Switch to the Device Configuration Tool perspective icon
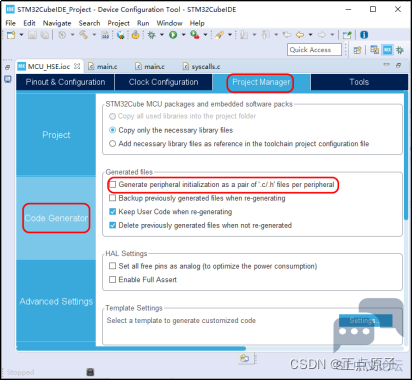The width and height of the screenshot is (412, 381). pos(387,50)
